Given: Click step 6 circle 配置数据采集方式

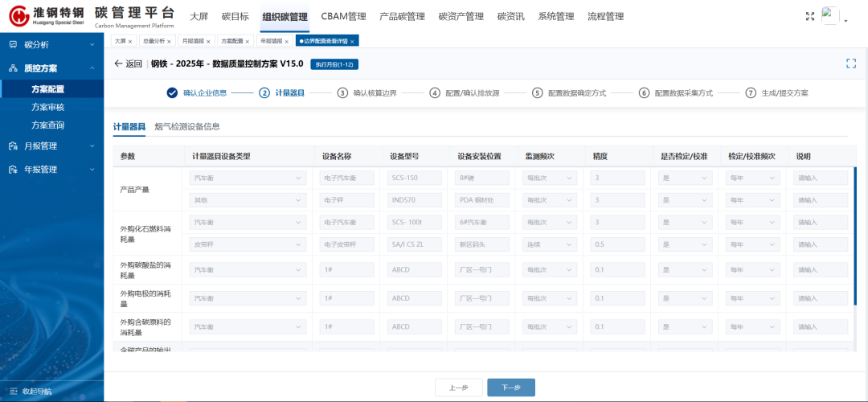Looking at the screenshot, I should (x=643, y=93).
